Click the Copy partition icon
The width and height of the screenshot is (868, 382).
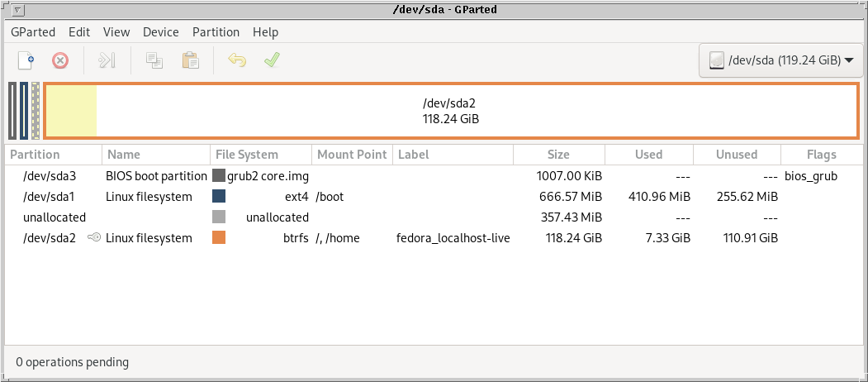(x=154, y=60)
